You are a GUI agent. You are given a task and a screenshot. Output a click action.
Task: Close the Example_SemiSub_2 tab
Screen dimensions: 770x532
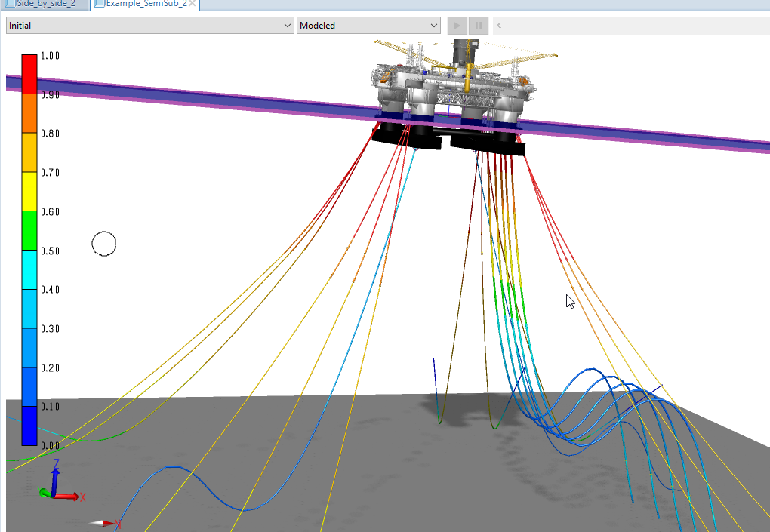pyautogui.click(x=192, y=4)
